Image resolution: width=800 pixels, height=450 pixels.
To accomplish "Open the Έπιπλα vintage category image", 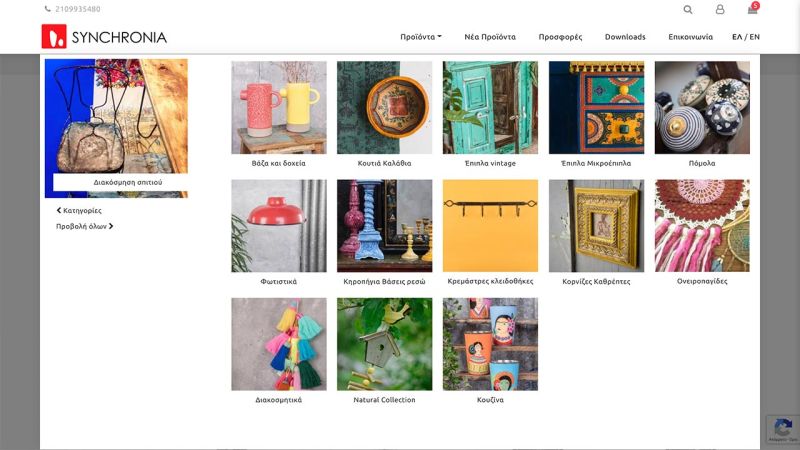I will [x=490, y=107].
